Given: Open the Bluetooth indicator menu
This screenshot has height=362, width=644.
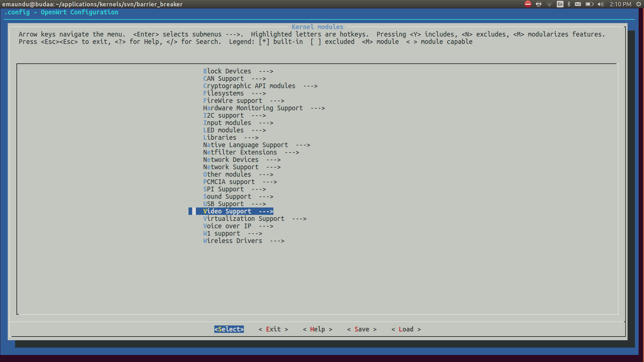Looking at the screenshot, I should (569, 4).
